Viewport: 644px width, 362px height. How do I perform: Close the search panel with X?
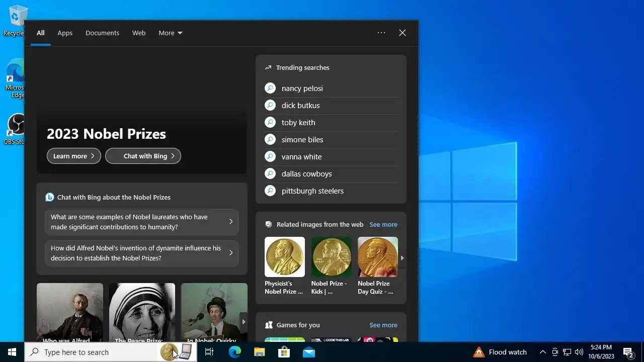click(x=403, y=33)
